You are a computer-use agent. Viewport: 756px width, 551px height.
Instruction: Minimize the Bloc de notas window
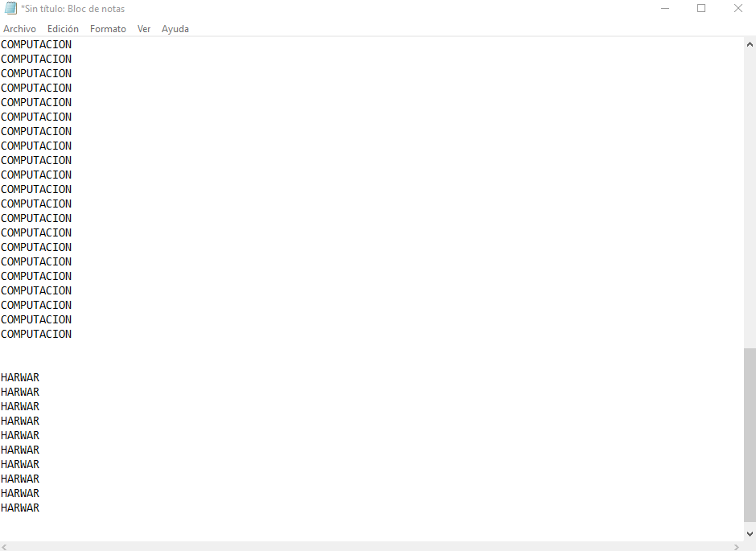tap(665, 9)
